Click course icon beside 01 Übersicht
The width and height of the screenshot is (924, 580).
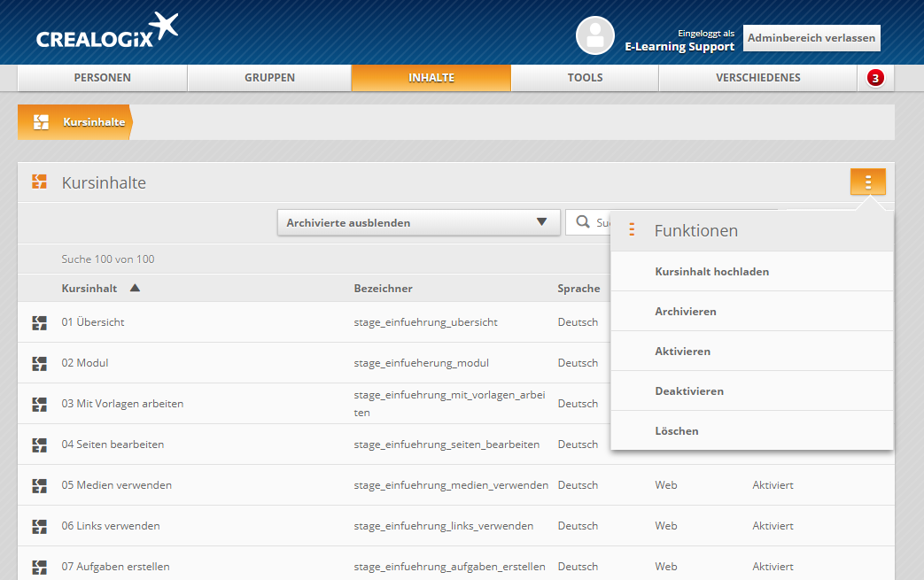click(39, 322)
